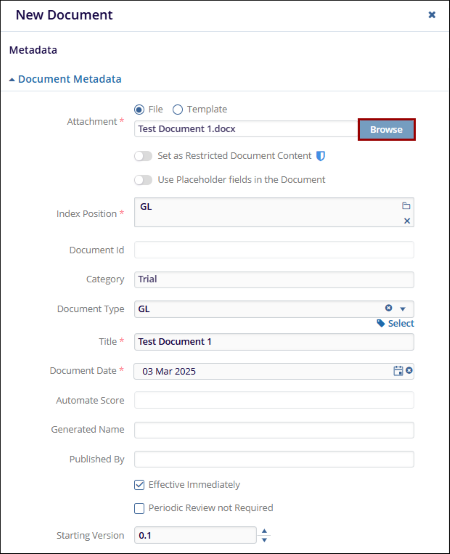Uncheck Effective Immediately checkbox
The width and height of the screenshot is (450, 554).
(x=139, y=485)
